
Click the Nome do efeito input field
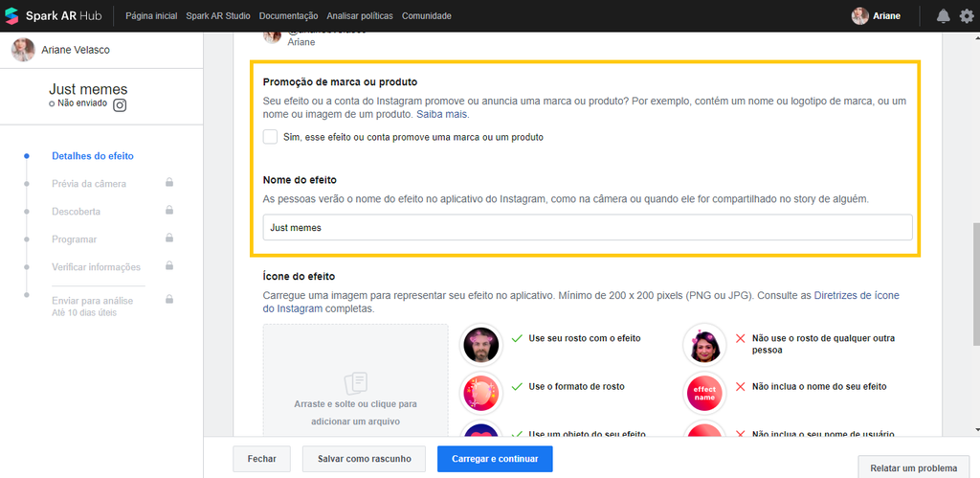tap(588, 228)
